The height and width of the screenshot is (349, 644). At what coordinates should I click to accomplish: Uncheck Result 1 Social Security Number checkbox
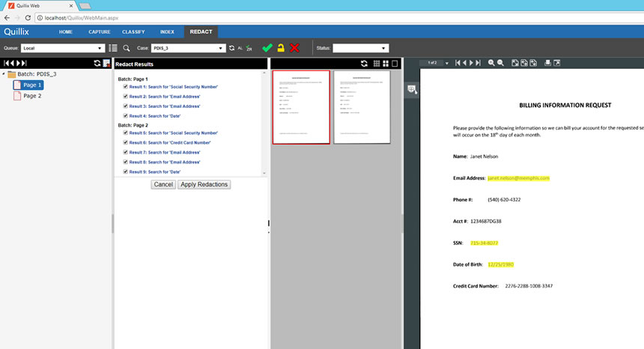point(126,87)
